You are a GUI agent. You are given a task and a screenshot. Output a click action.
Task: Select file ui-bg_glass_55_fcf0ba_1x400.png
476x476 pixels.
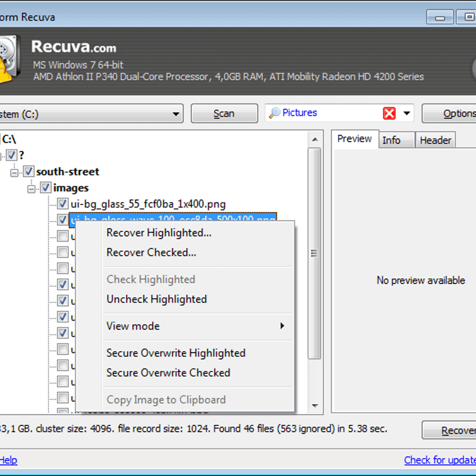pyautogui.click(x=148, y=204)
